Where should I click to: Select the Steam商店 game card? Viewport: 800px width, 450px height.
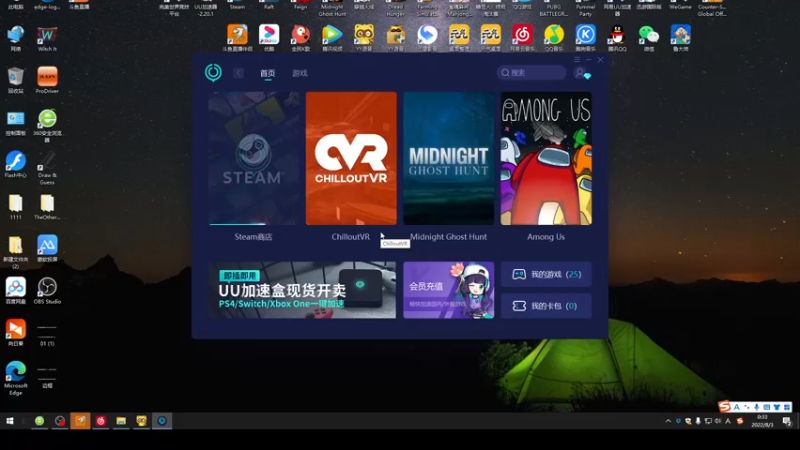click(254, 158)
